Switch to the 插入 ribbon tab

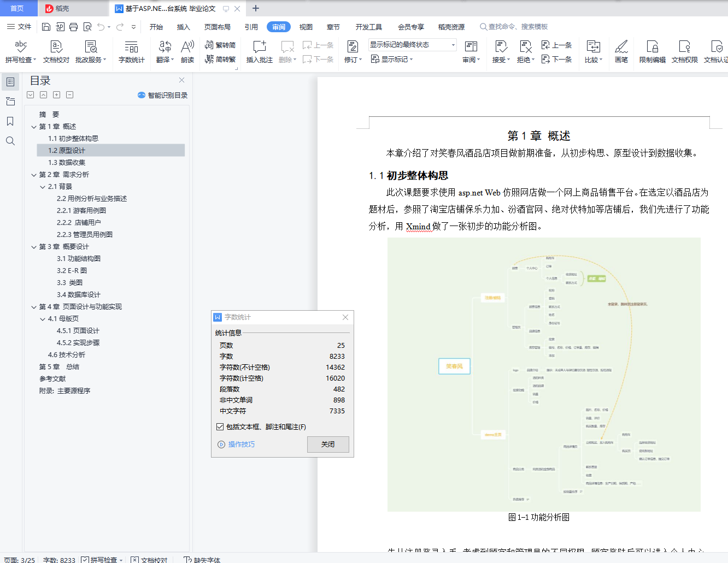pos(184,27)
